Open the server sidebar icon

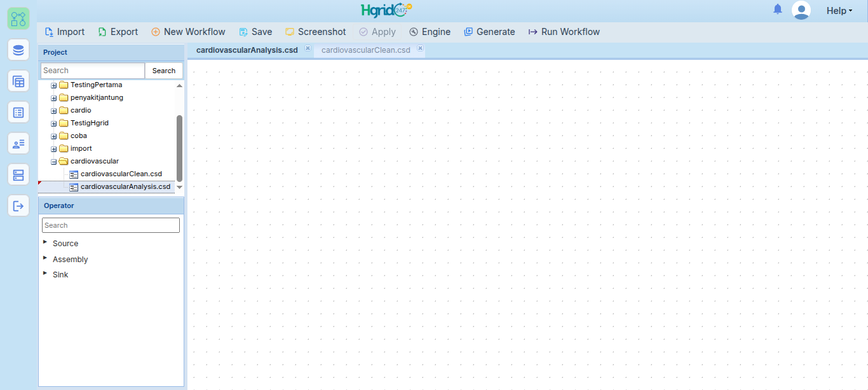coord(18,174)
